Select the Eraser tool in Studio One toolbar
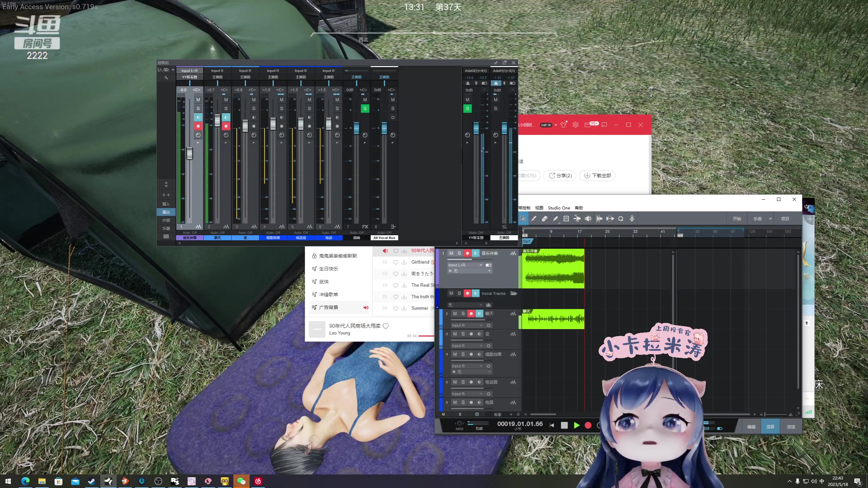Screen dimensions: 868x488 545,219
